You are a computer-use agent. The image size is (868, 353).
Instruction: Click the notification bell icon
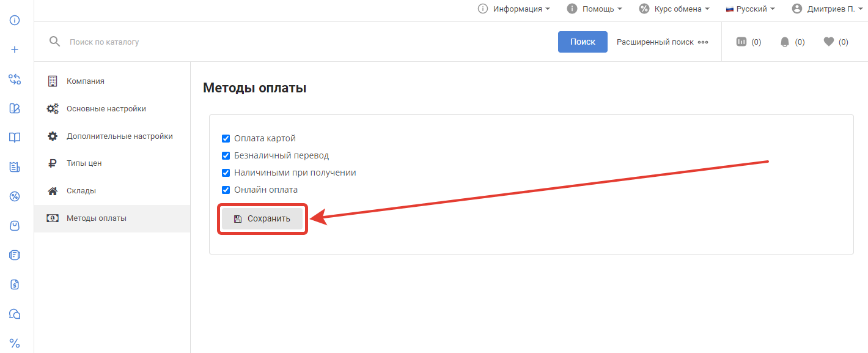tap(785, 42)
